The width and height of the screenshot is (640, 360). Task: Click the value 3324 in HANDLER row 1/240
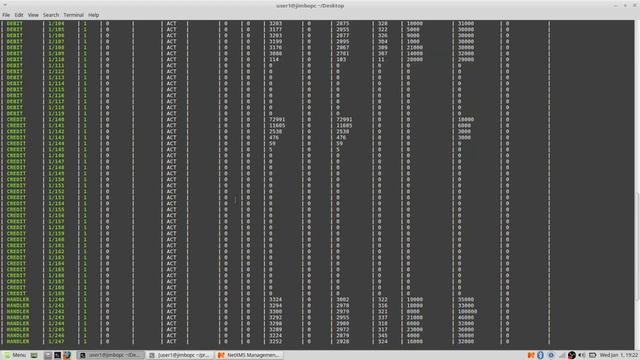click(276, 299)
